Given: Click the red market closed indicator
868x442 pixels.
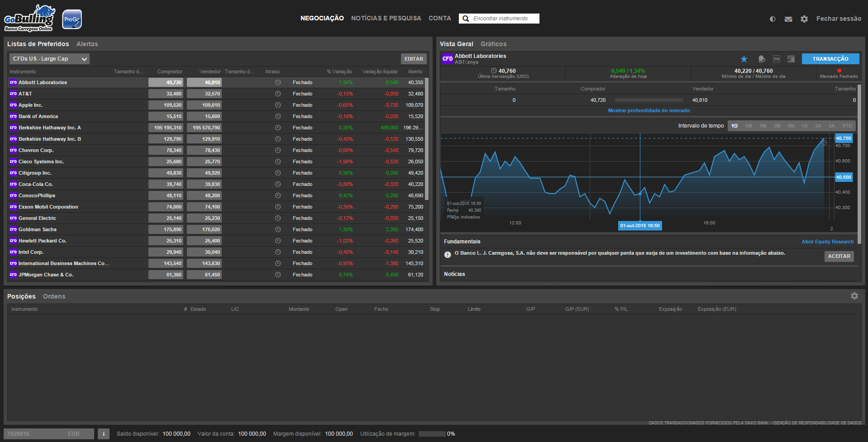Looking at the screenshot, I should click(839, 71).
